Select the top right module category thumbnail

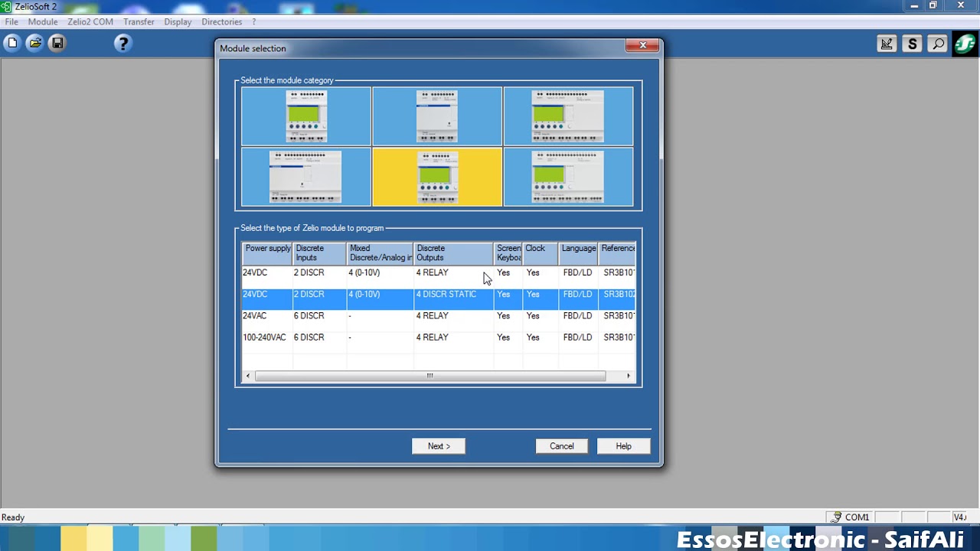[568, 116]
